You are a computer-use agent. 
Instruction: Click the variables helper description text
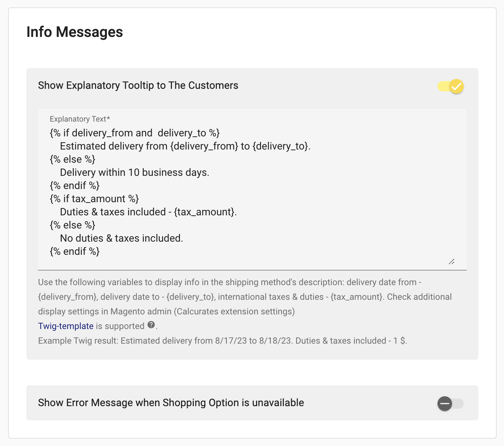coord(245,297)
